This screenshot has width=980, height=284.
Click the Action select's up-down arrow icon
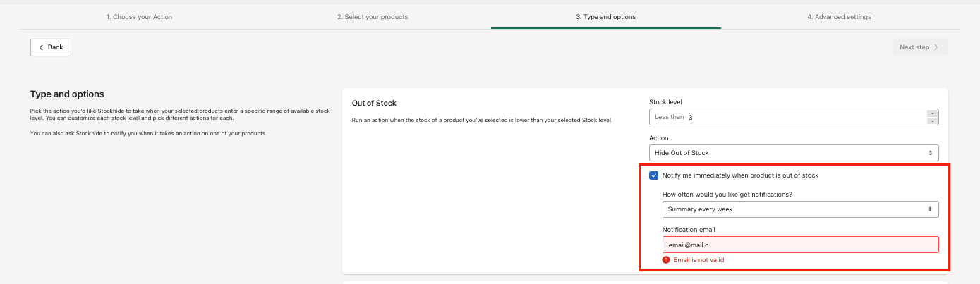931,153
